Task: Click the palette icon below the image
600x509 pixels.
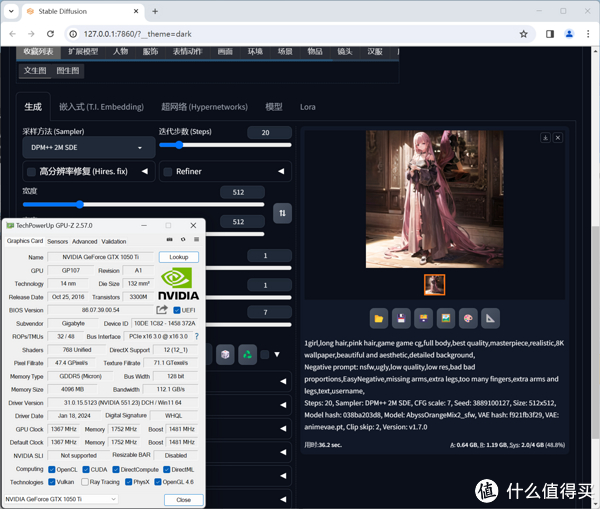Action: tap(468, 319)
